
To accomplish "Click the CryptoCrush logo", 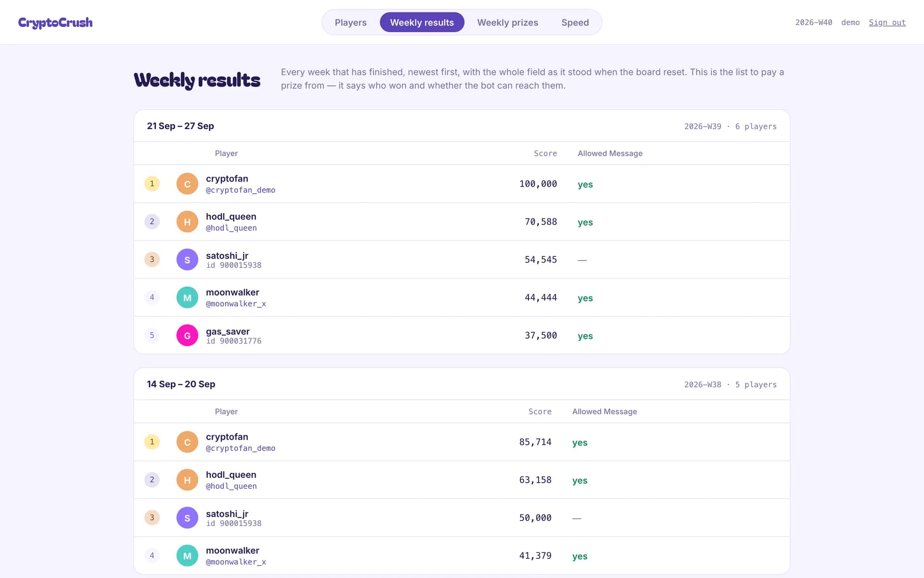I will (x=55, y=23).
